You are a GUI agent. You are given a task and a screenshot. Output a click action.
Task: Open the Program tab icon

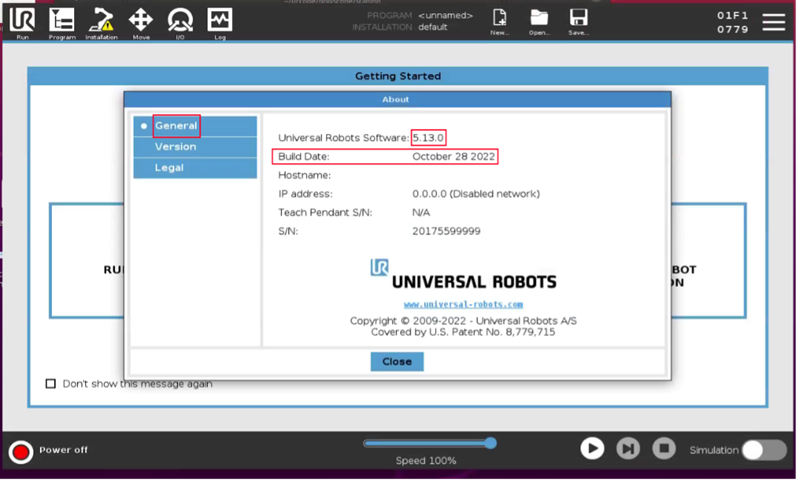61,21
